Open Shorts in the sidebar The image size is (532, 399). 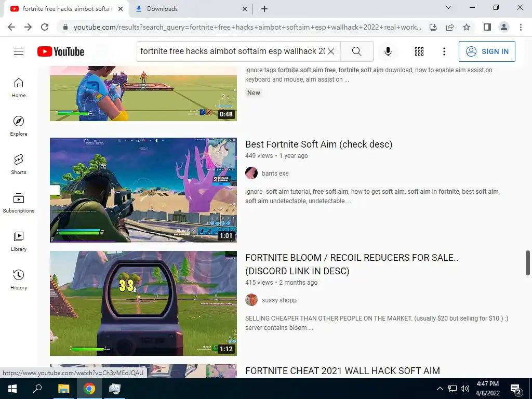pyautogui.click(x=19, y=165)
